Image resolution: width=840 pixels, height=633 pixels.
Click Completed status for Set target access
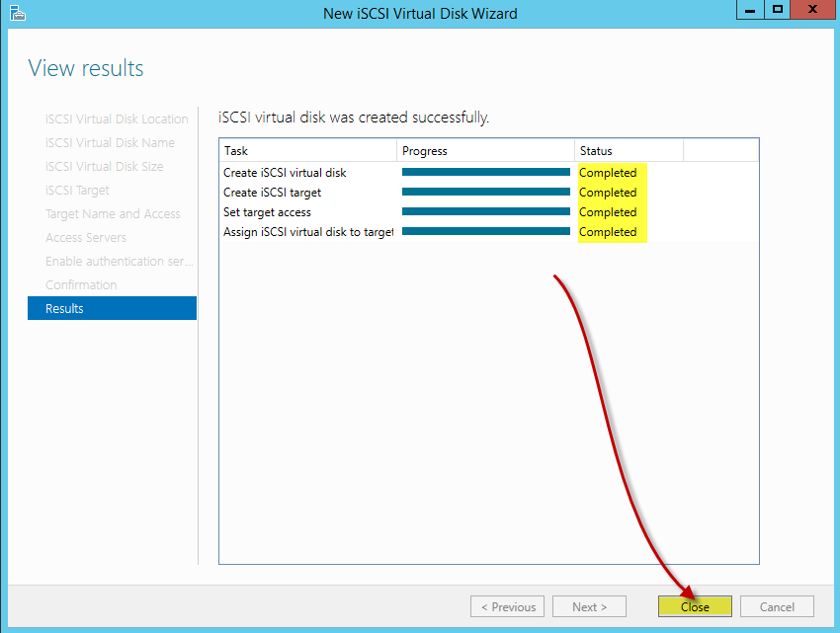coord(608,212)
